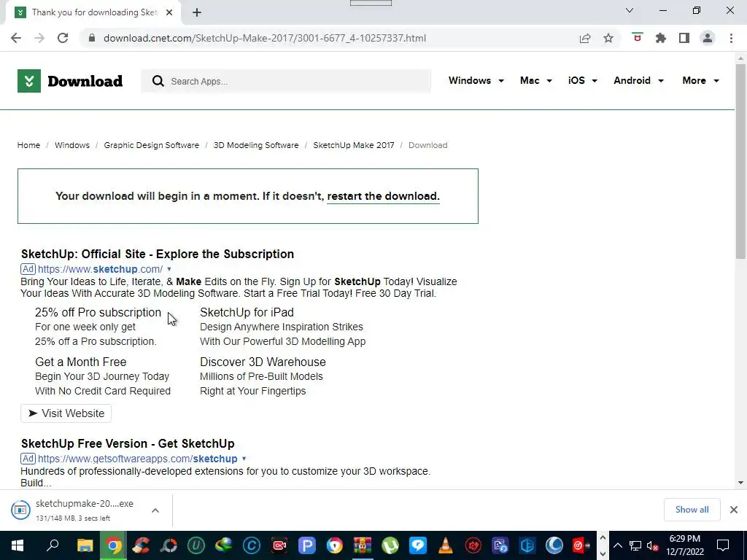Click the getsoftwareapps.com/sketchup URL

click(138, 459)
